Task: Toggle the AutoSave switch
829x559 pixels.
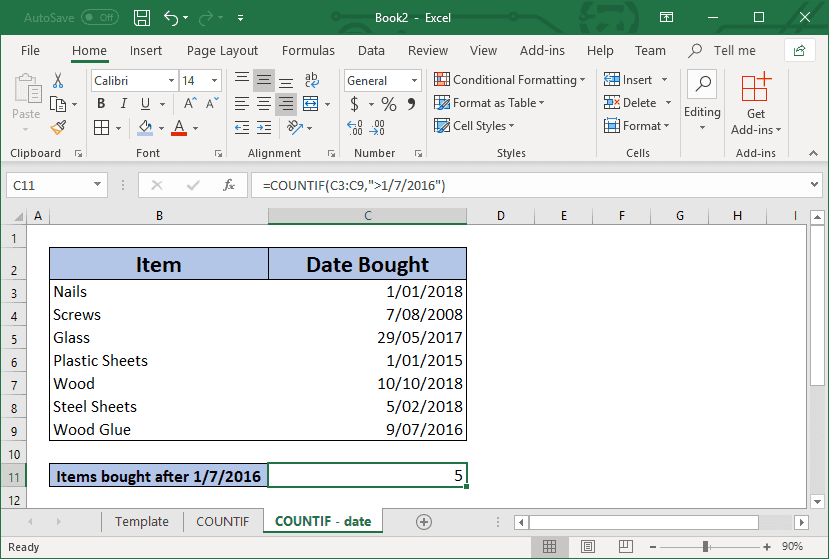Action: tap(100, 17)
